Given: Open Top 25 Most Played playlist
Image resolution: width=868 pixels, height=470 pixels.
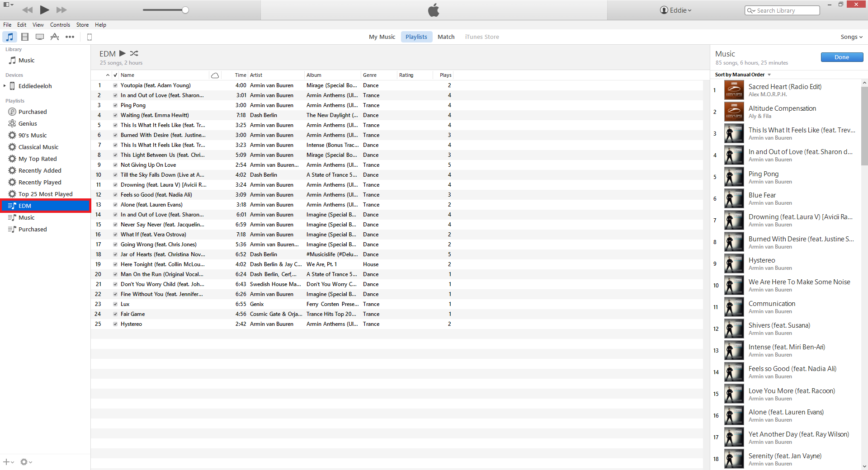Looking at the screenshot, I should point(45,194).
